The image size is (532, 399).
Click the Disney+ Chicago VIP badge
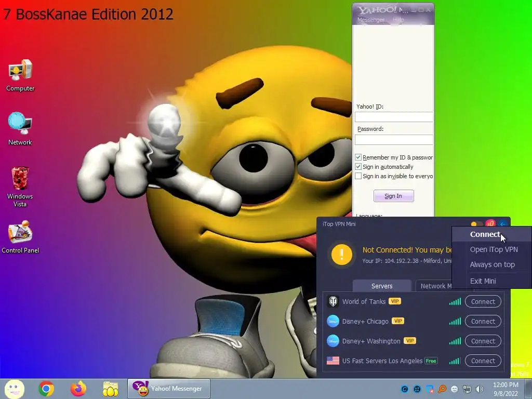click(397, 321)
